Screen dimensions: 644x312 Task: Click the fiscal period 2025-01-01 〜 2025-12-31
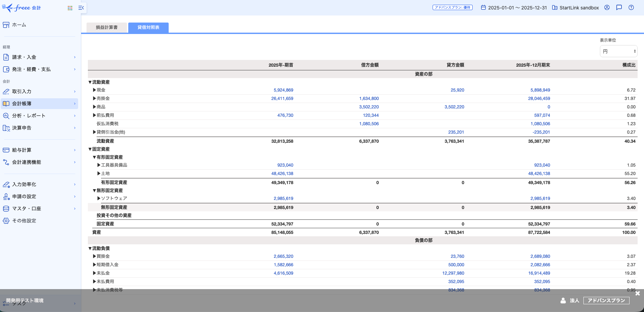coord(517,8)
